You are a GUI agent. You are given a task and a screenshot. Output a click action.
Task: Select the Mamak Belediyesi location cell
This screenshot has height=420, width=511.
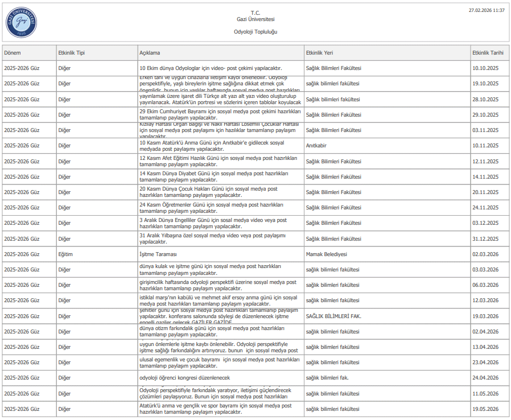(x=326, y=254)
